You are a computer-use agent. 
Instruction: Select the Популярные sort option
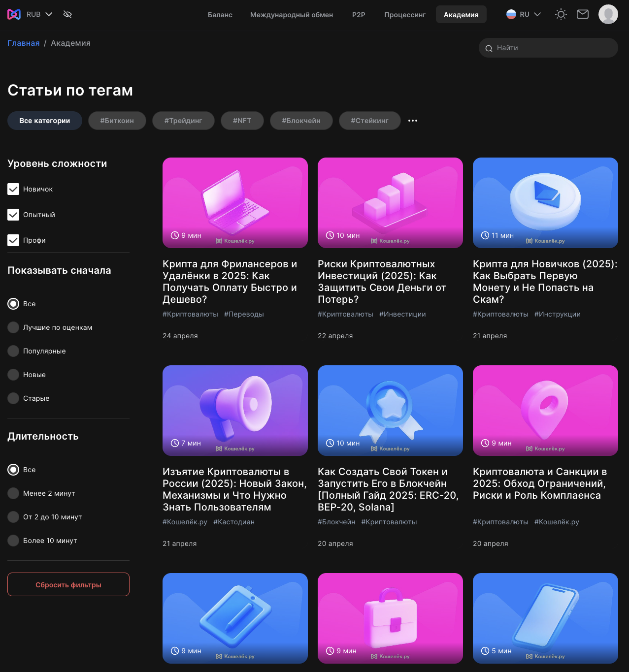[x=13, y=351]
